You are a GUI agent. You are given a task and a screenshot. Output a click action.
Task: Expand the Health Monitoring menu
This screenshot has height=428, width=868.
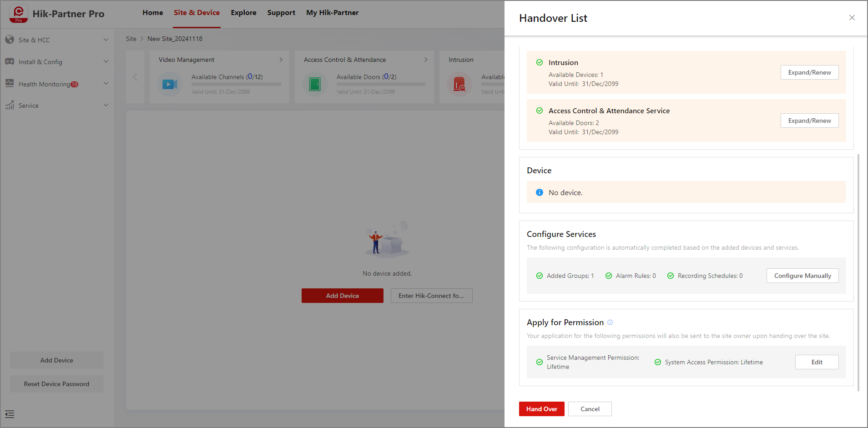tap(106, 83)
